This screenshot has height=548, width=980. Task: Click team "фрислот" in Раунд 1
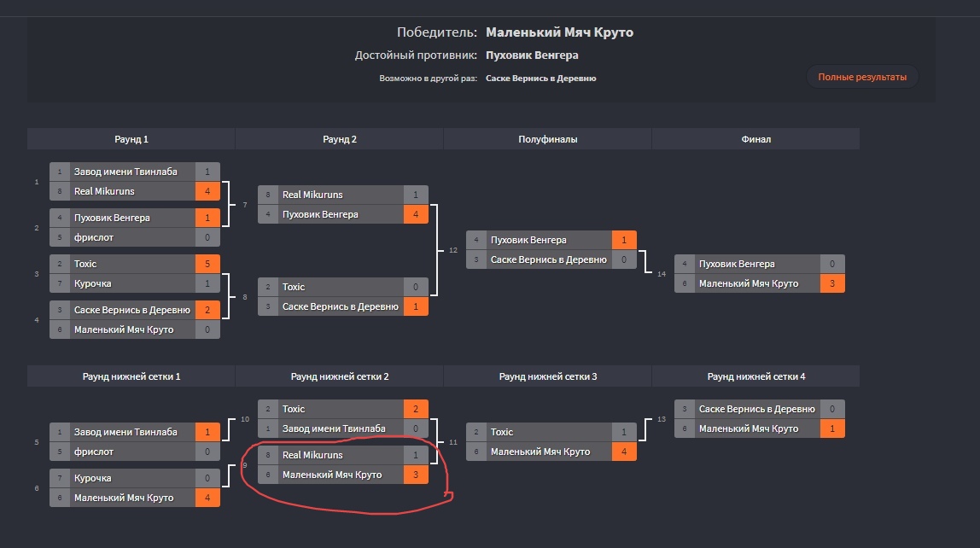pyautogui.click(x=93, y=237)
